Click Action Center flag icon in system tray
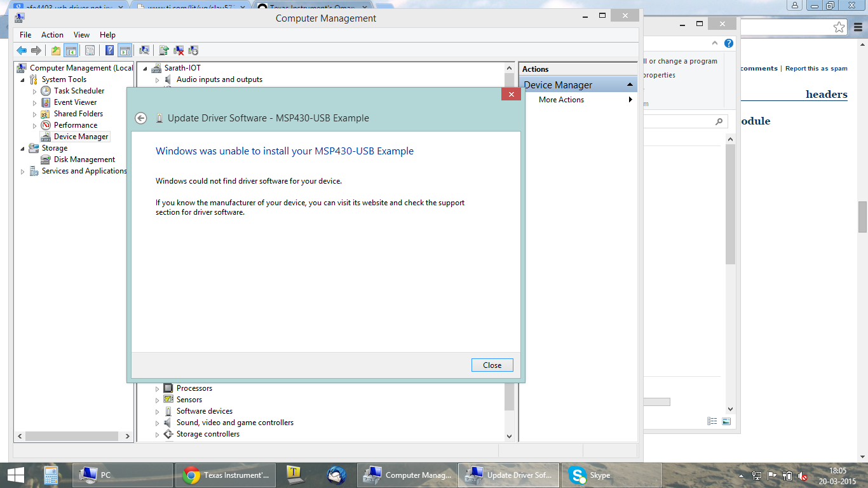Viewport: 868px width, 488px height. [x=772, y=475]
